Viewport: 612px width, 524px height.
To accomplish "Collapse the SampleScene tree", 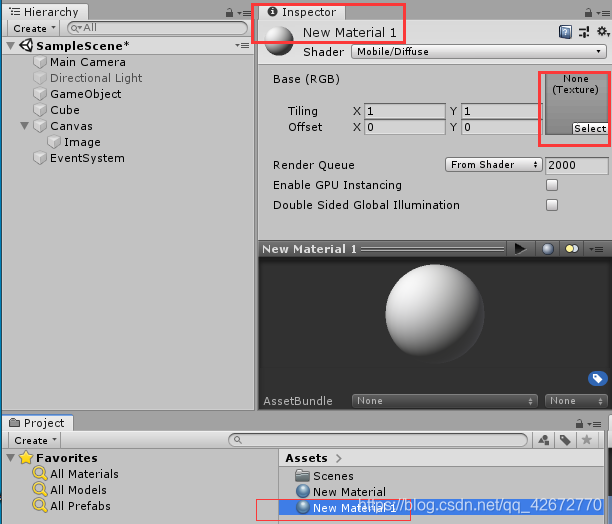I will pyautogui.click(x=11, y=46).
